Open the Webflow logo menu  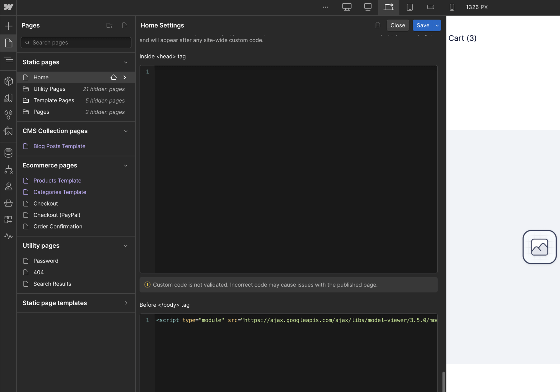8,7
